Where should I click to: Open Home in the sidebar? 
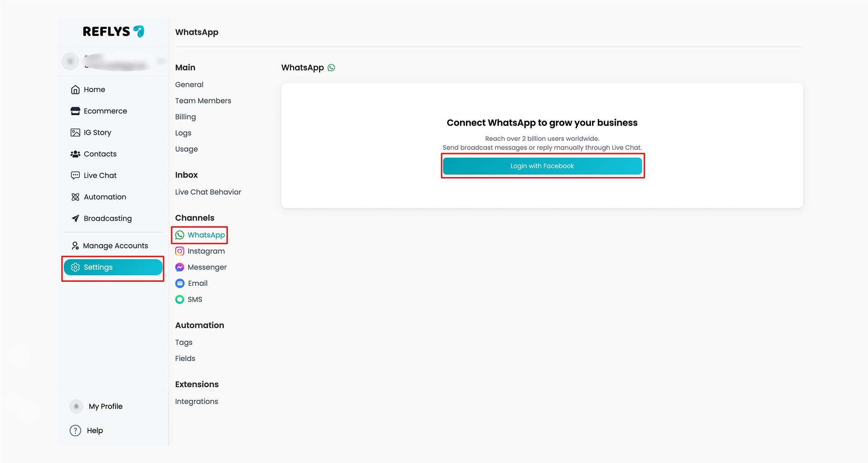(x=94, y=89)
